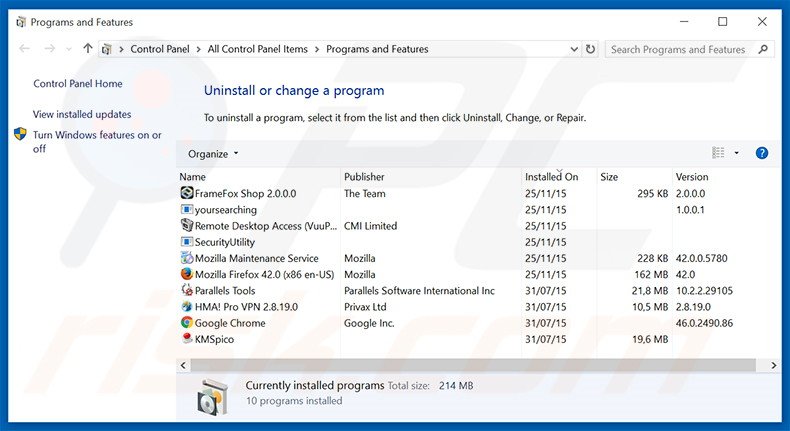Click Parallels Software International Inc publisher
This screenshot has width=790, height=431.
[x=419, y=290]
